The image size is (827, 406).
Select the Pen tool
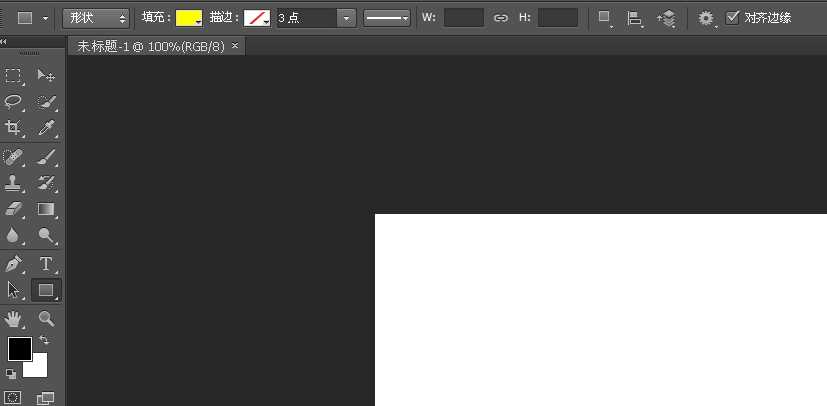(x=14, y=264)
